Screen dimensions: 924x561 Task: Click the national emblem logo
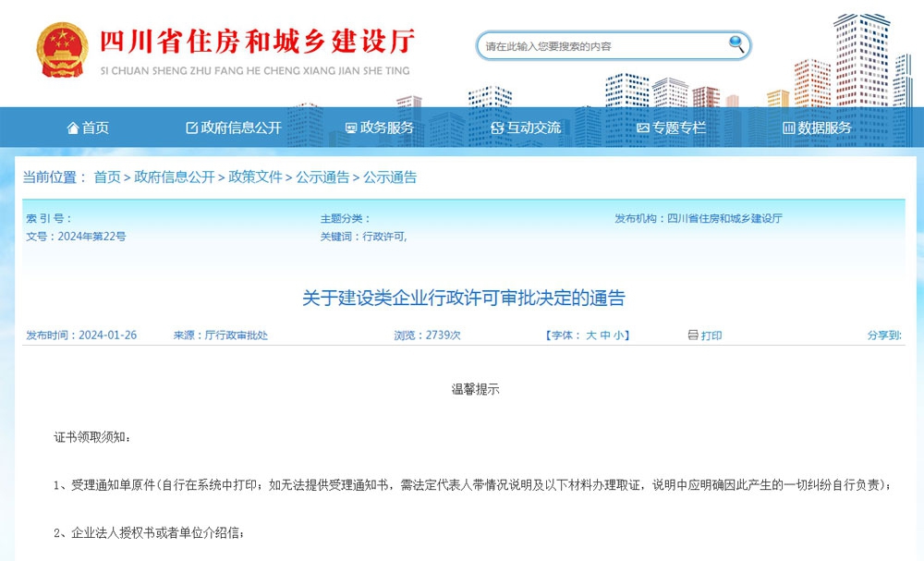tap(62, 50)
